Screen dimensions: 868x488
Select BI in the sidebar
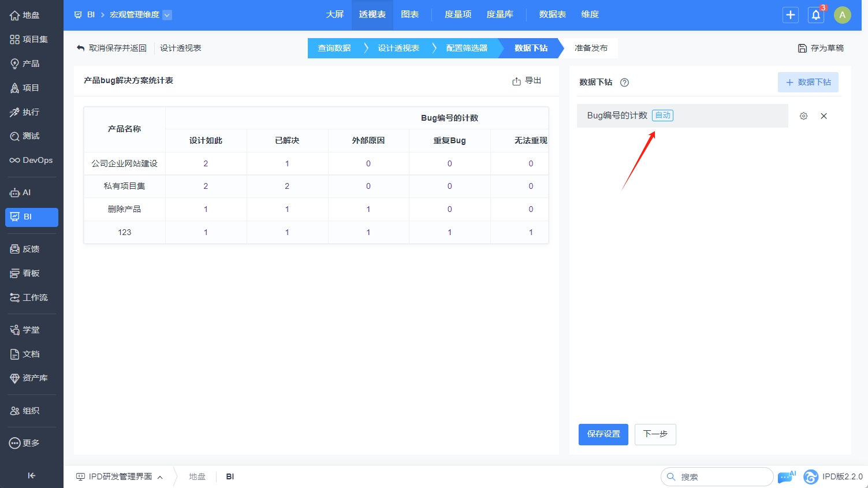click(x=31, y=217)
